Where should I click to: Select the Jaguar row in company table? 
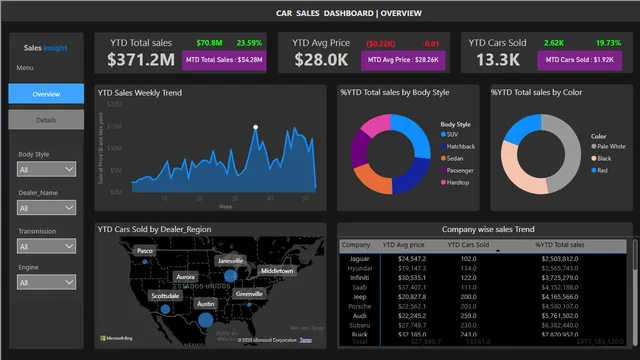click(483, 259)
